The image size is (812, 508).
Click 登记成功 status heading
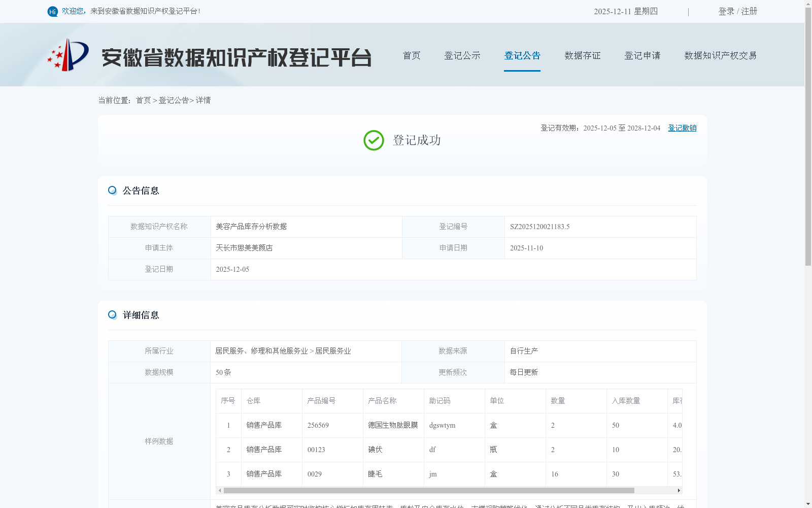[417, 140]
